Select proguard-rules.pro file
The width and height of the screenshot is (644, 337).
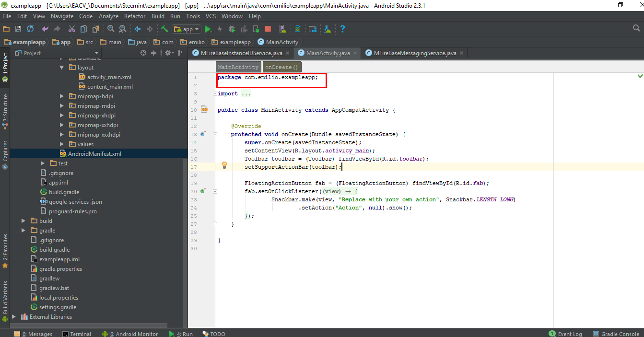(x=68, y=211)
